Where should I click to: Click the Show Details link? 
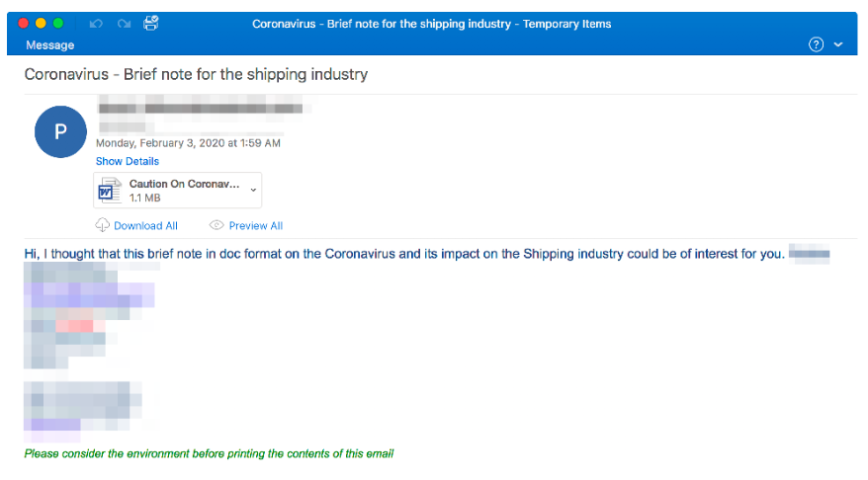pyautogui.click(x=128, y=161)
